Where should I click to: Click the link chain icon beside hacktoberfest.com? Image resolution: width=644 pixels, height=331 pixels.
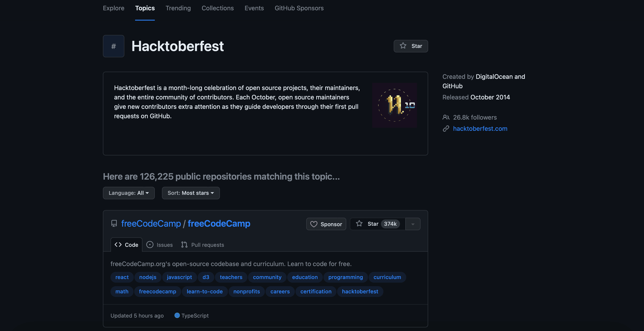pos(446,129)
